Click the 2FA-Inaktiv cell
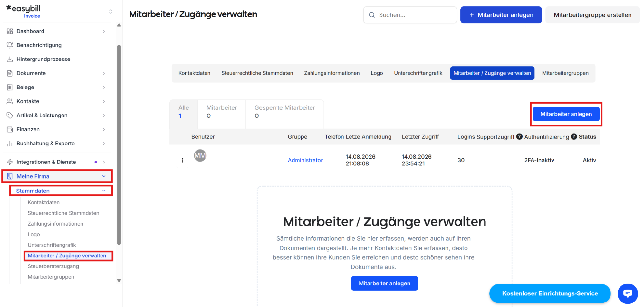Image resolution: width=644 pixels, height=307 pixels. coord(539,160)
